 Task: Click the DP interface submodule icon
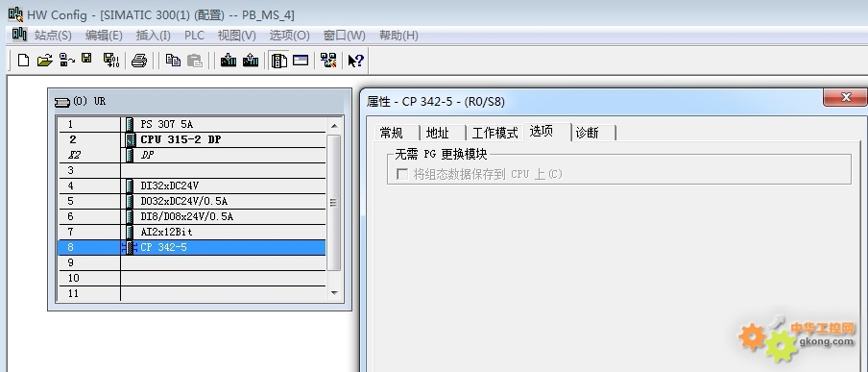coord(130,155)
